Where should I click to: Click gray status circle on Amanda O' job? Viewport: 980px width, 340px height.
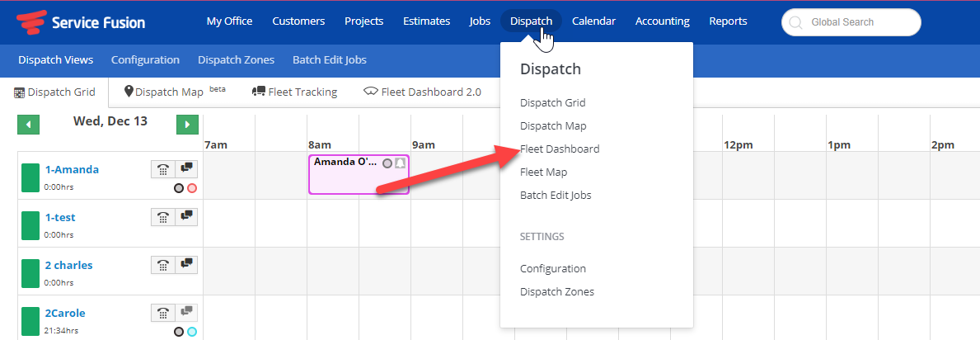(x=387, y=163)
